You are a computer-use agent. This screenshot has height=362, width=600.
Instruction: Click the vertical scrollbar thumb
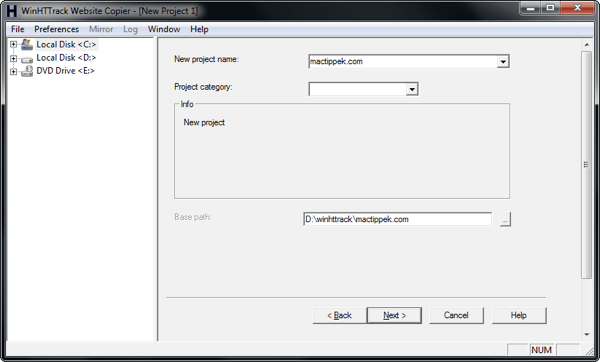(586, 165)
